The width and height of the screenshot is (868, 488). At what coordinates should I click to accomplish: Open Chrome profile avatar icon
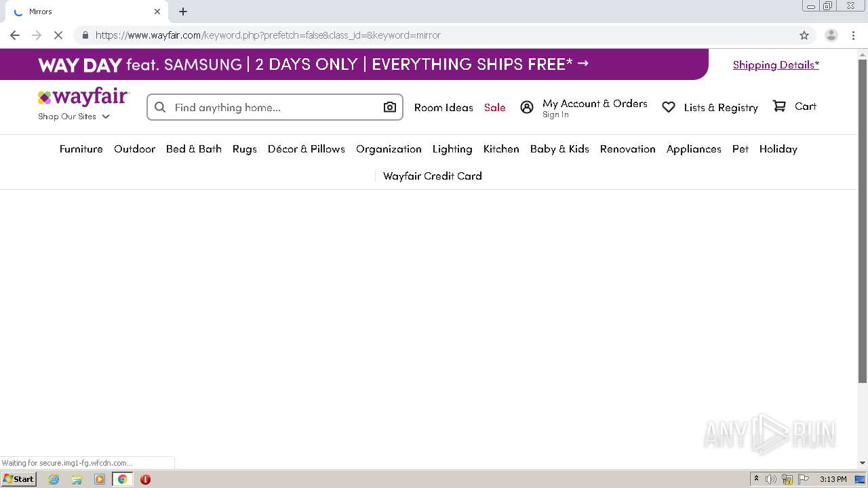831,35
